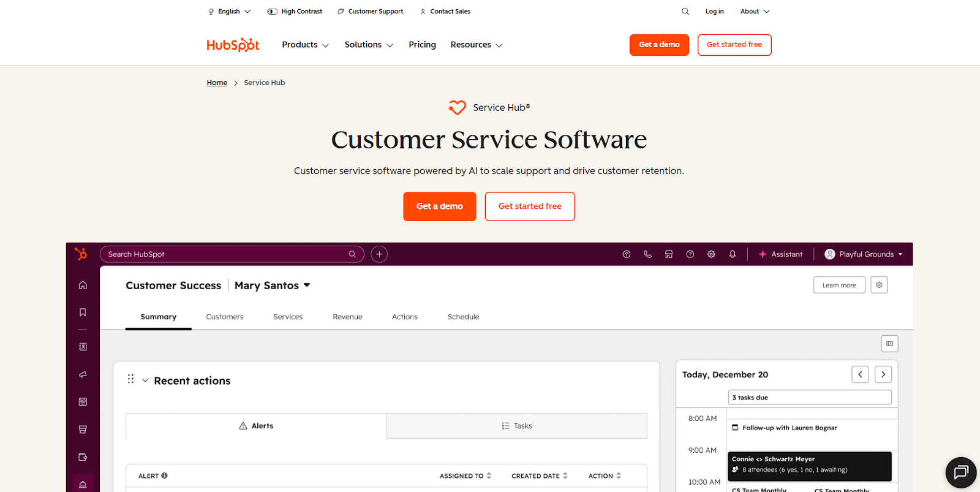Switch to the Schedule tab

(x=463, y=317)
